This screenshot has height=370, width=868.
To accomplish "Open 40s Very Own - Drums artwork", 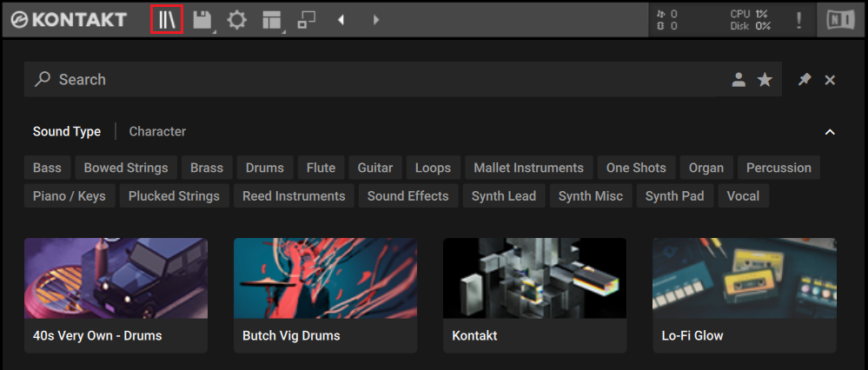I will (x=116, y=278).
